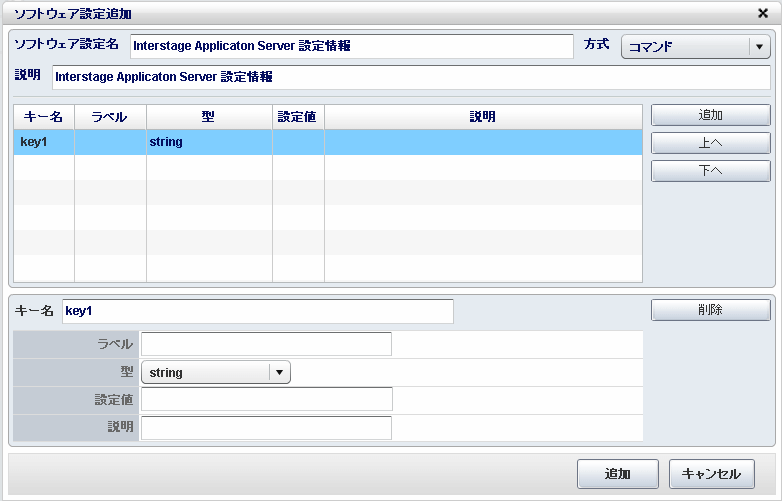This screenshot has width=782, height=501.
Task: Open the 方式 コマンド dropdown
Action: point(696,47)
